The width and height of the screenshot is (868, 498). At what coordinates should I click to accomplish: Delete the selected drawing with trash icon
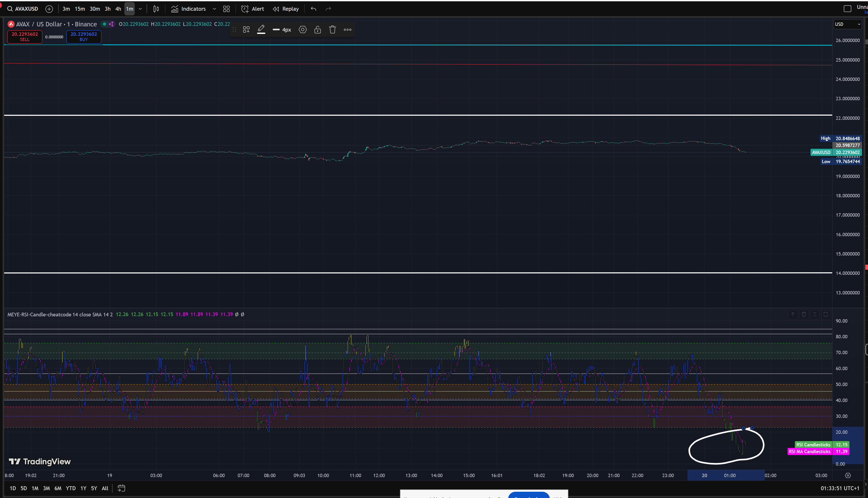click(332, 30)
